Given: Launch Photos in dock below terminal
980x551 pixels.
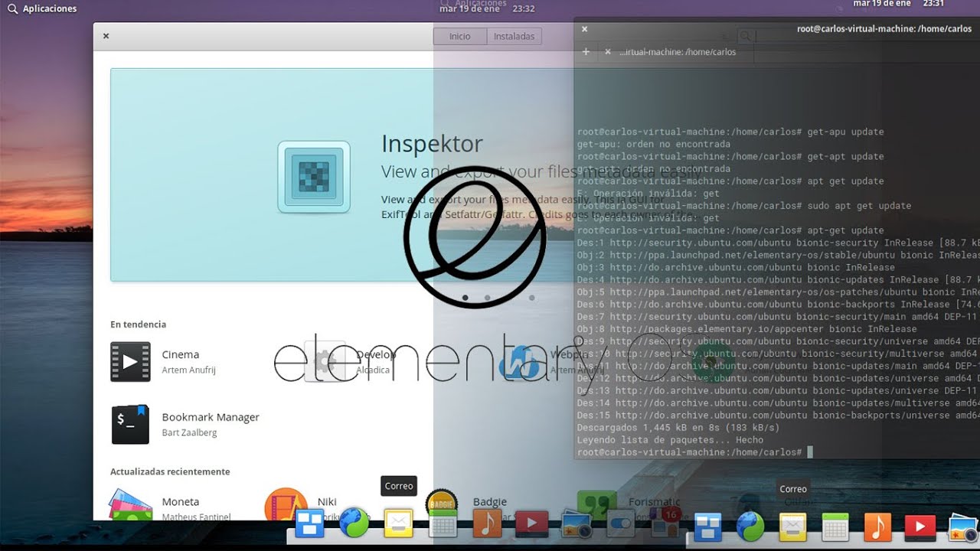Looking at the screenshot, I should pos(963,527).
